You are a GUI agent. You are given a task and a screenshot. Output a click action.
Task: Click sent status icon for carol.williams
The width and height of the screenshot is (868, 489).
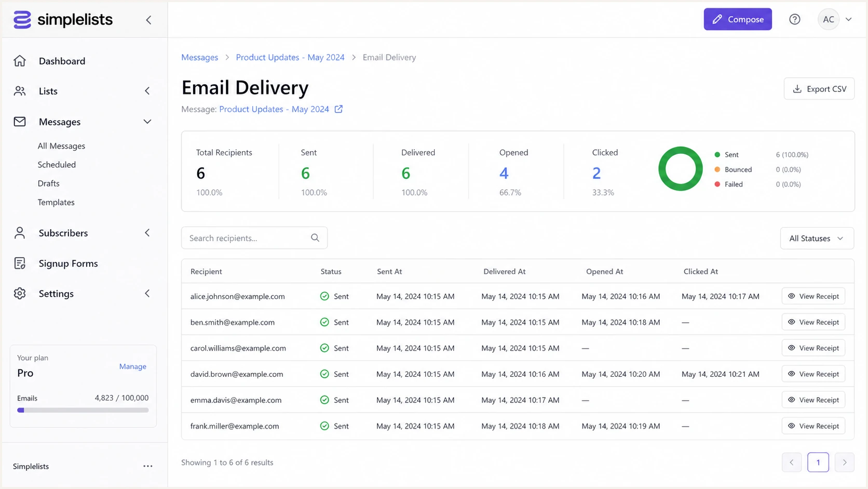pos(324,348)
